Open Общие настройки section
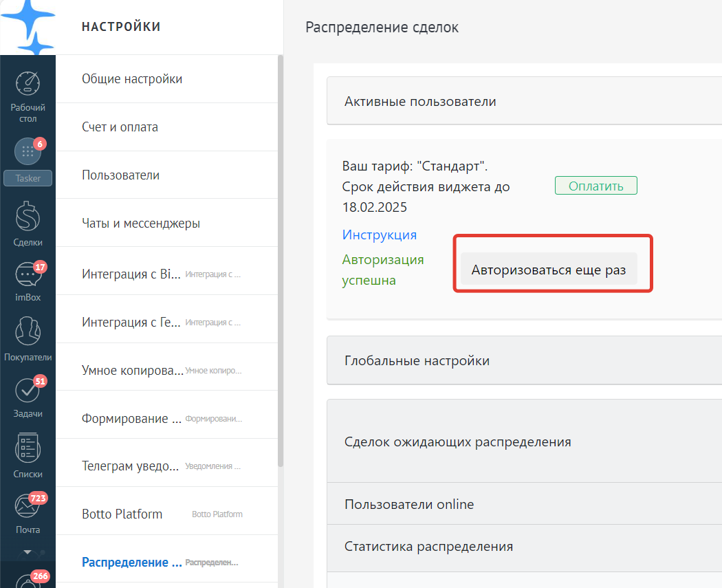The height and width of the screenshot is (588, 722). pos(166,78)
